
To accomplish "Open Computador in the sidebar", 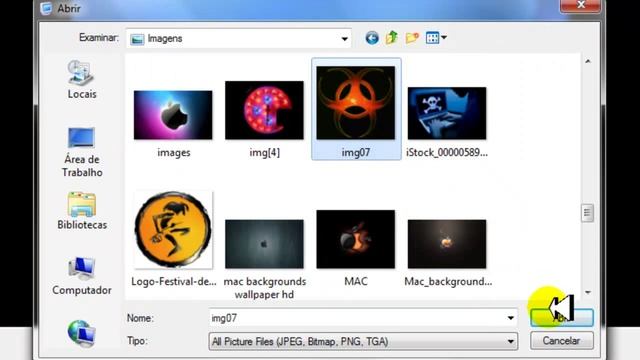I will pos(82,276).
